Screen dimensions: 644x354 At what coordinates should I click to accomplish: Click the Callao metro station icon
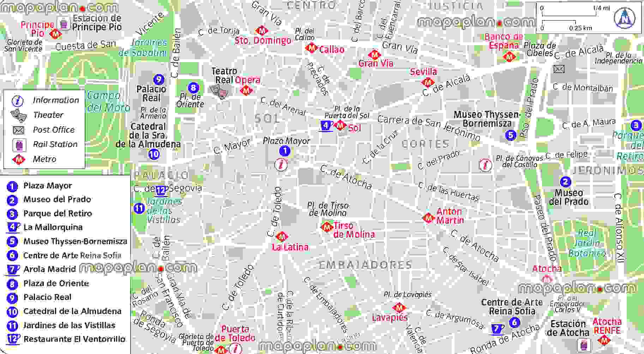(x=312, y=48)
